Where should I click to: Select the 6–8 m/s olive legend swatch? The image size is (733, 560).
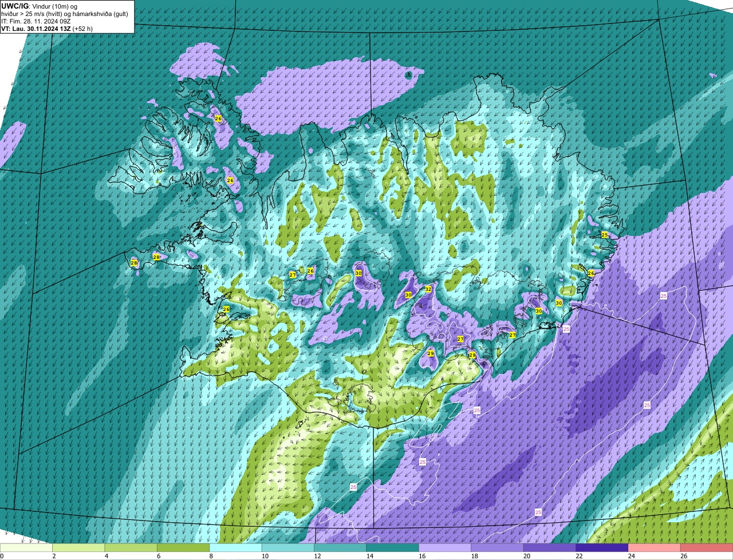point(183,547)
